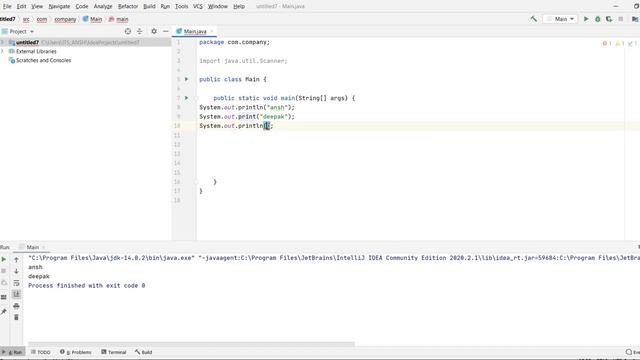This screenshot has width=640, height=360.
Task: Expand the External Libraries node
Action: 2,51
